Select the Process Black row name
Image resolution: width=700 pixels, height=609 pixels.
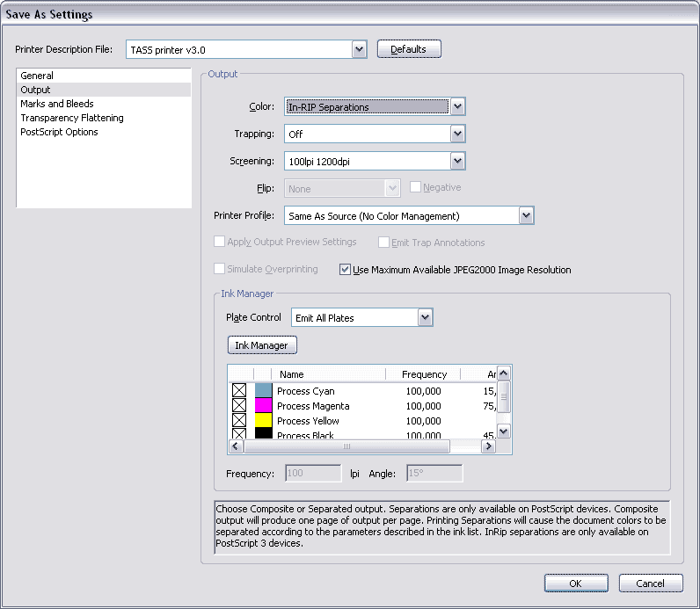(305, 434)
